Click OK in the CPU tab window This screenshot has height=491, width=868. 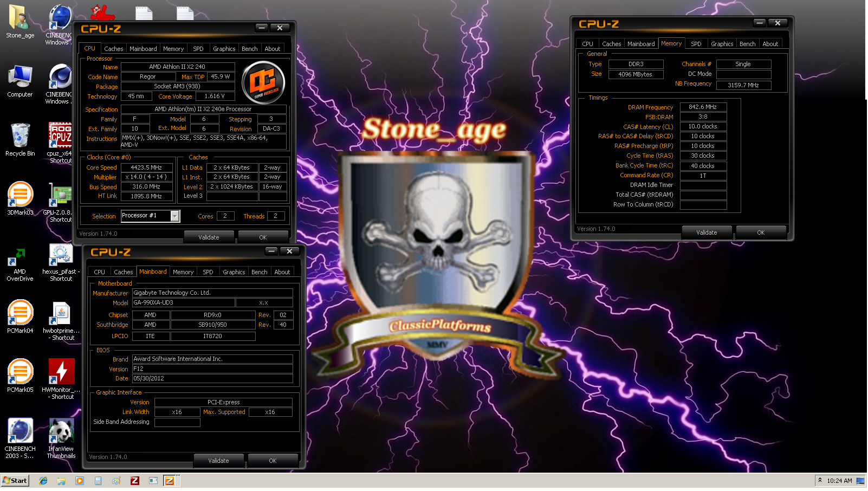[263, 237]
